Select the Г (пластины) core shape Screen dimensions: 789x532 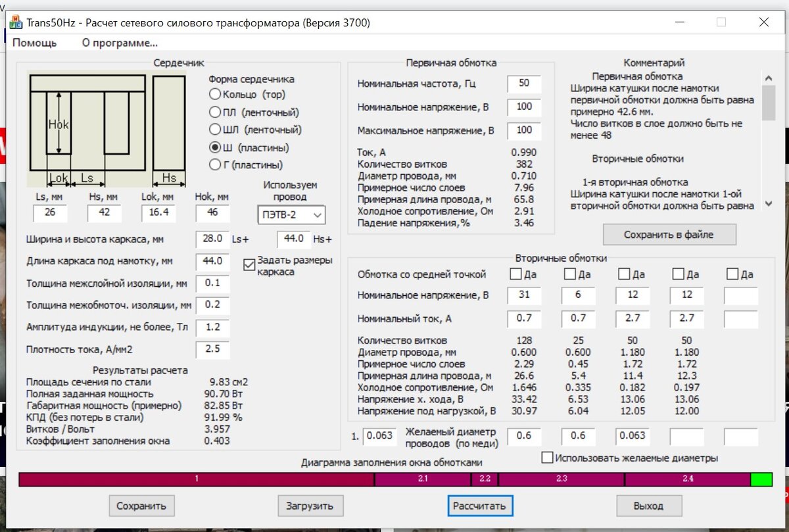click(x=246, y=165)
